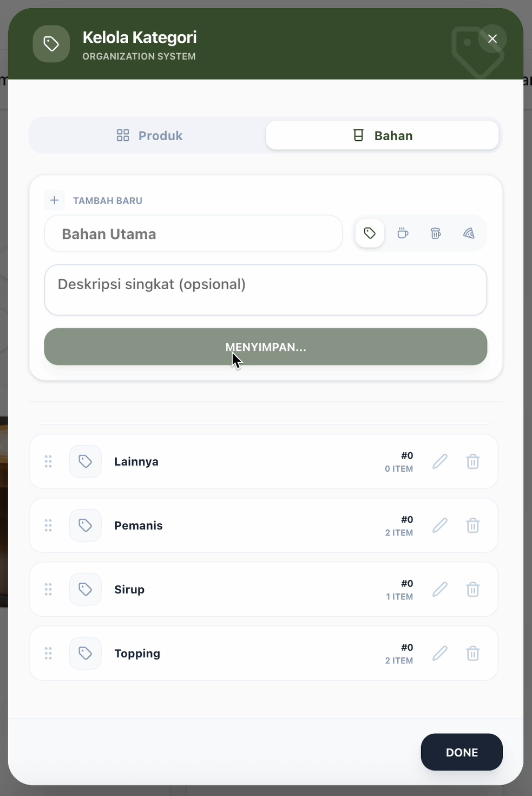This screenshot has width=532, height=796.
Task: Click the Bahan Utama name field
Action: pyautogui.click(x=193, y=233)
